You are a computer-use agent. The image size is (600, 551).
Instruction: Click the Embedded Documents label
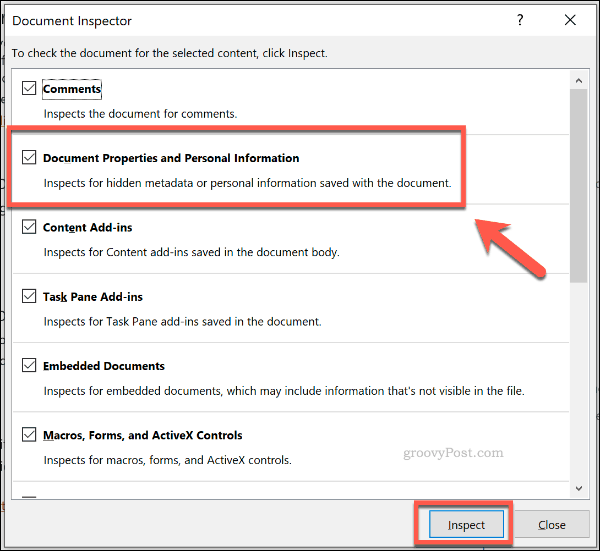104,366
